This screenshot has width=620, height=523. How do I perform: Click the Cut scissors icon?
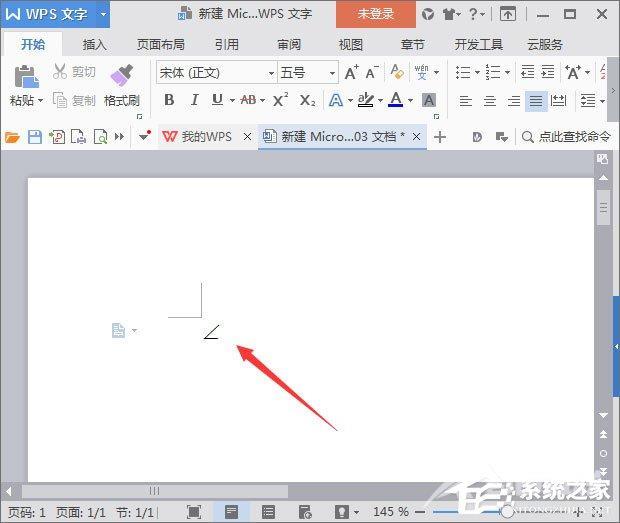[60, 72]
